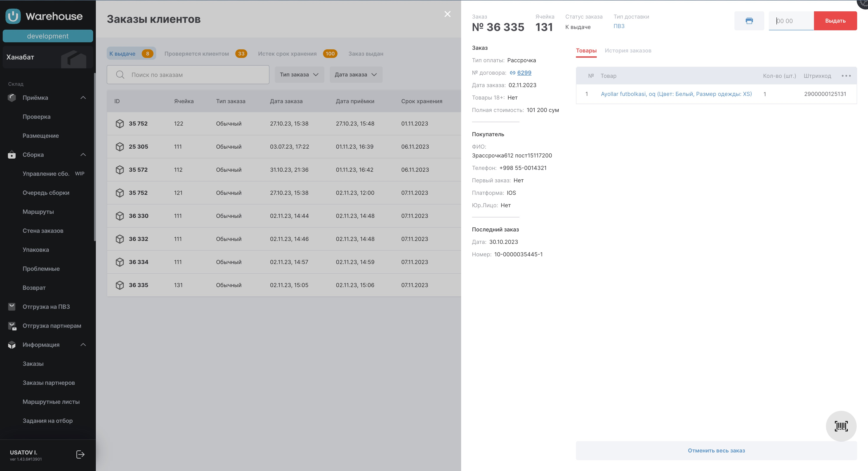Expand the Дата заказа filter dropdown
This screenshot has width=868, height=471.
356,75
